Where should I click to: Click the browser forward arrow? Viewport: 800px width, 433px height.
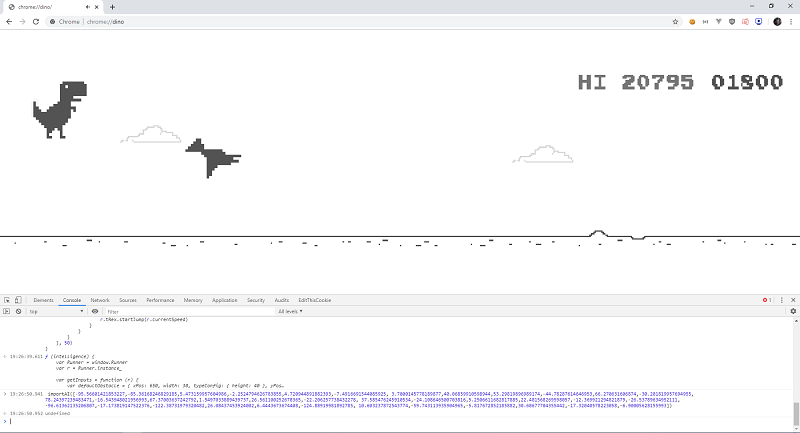click(x=22, y=22)
